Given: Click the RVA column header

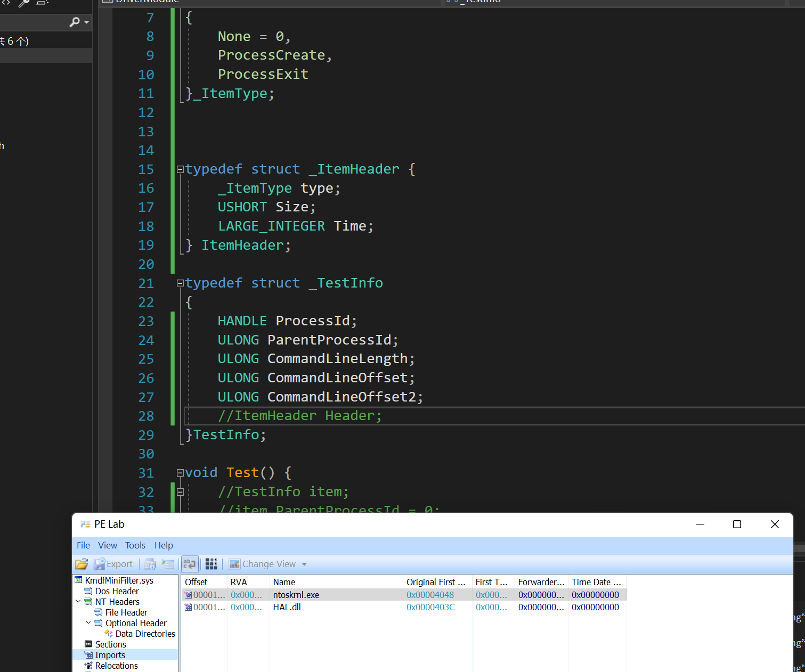Looking at the screenshot, I should 248,582.
